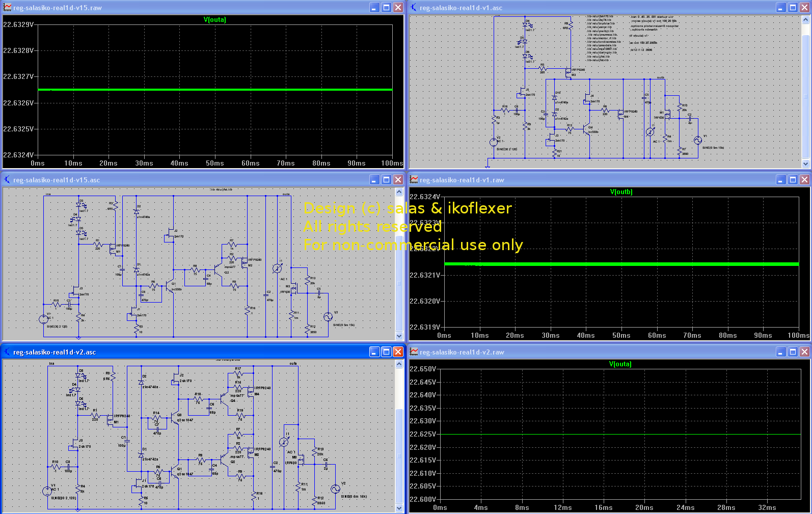The height and width of the screenshot is (514, 812).
Task: Select V2 sine source in v2.asc schematic
Action: (x=335, y=489)
